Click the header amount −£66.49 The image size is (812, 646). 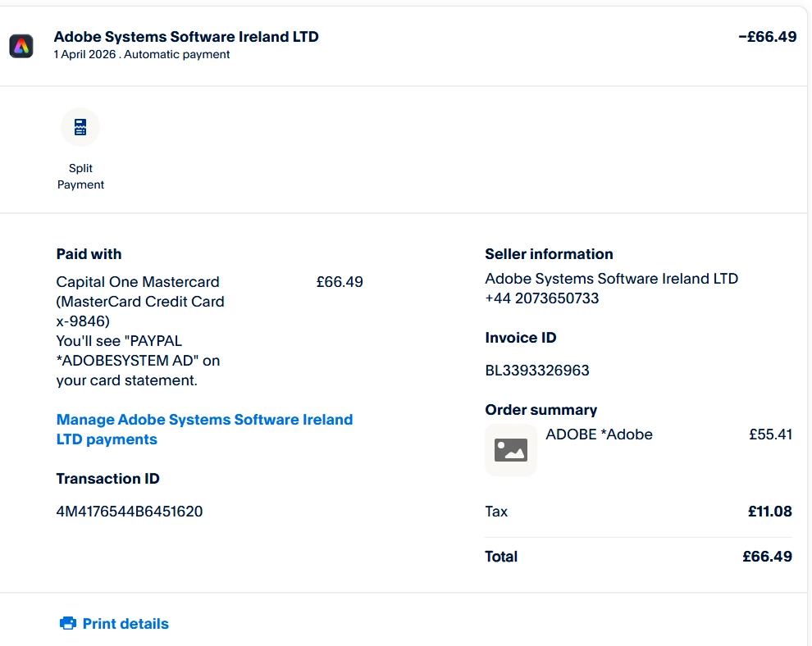pos(768,37)
